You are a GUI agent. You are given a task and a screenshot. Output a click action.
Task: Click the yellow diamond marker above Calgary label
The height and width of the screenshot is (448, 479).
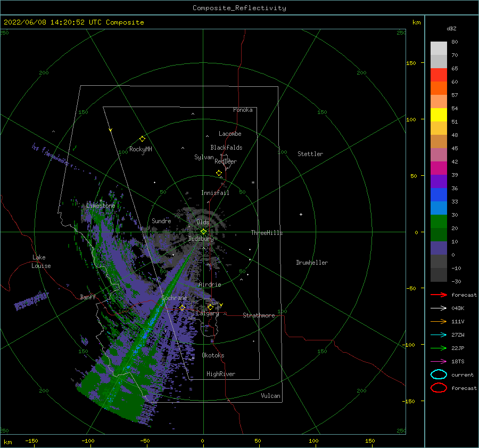click(x=210, y=307)
